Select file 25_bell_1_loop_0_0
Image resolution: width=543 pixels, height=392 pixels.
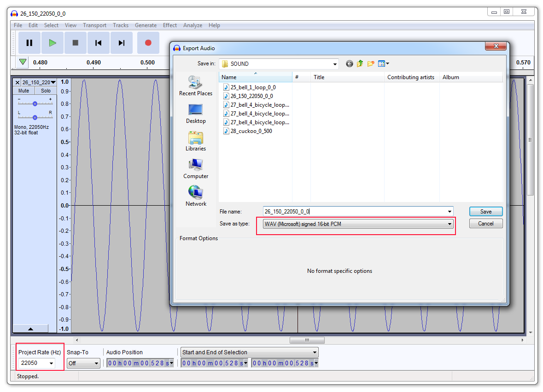249,87
